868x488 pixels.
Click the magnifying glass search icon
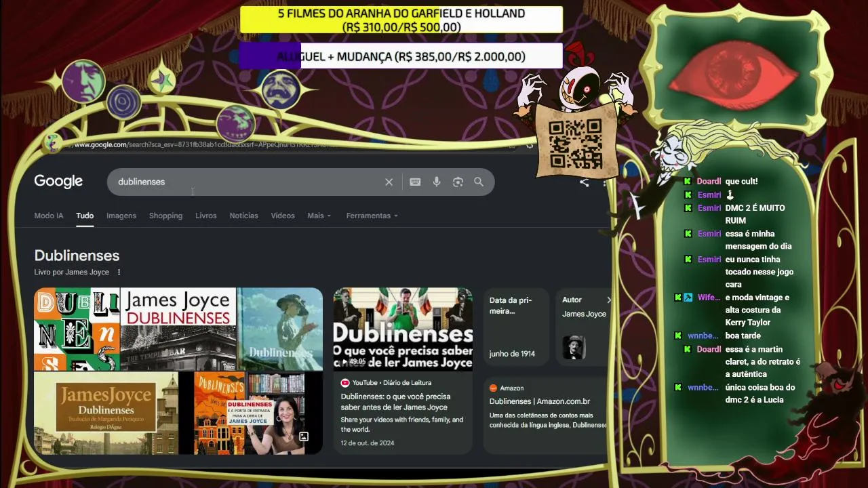click(479, 182)
